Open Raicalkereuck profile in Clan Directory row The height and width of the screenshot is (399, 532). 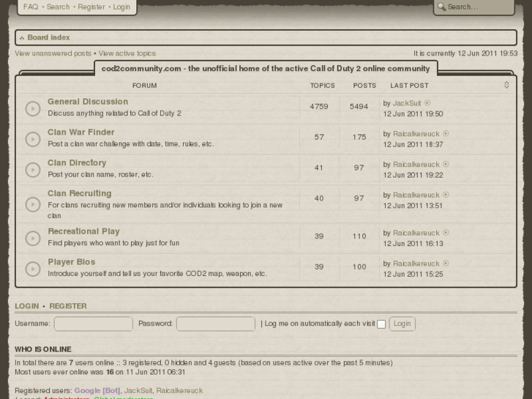point(416,164)
